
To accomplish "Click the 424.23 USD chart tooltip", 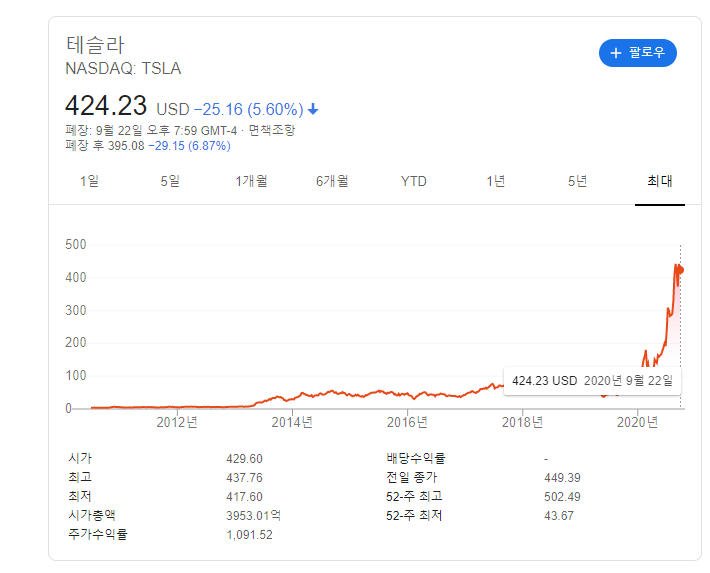I will tap(592, 380).
